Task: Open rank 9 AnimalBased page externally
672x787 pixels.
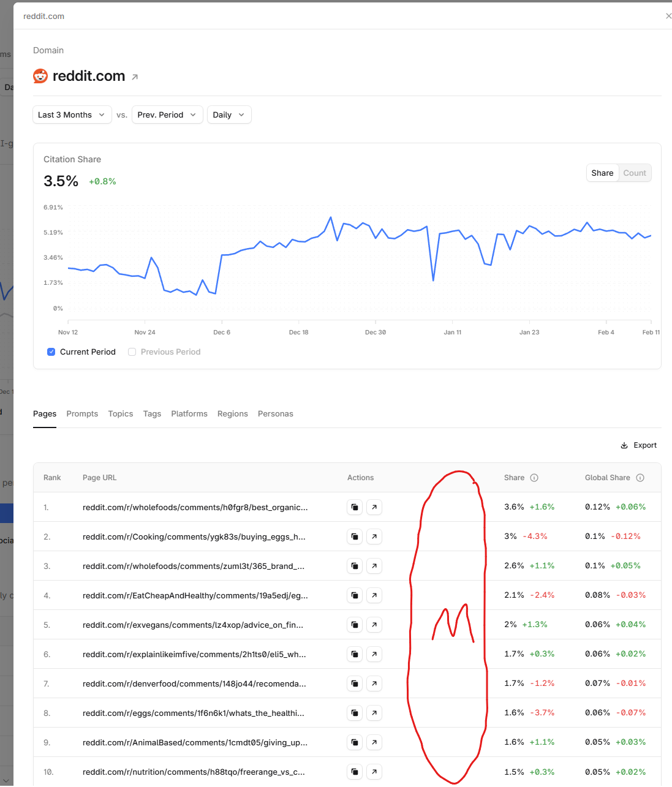Action: click(374, 742)
